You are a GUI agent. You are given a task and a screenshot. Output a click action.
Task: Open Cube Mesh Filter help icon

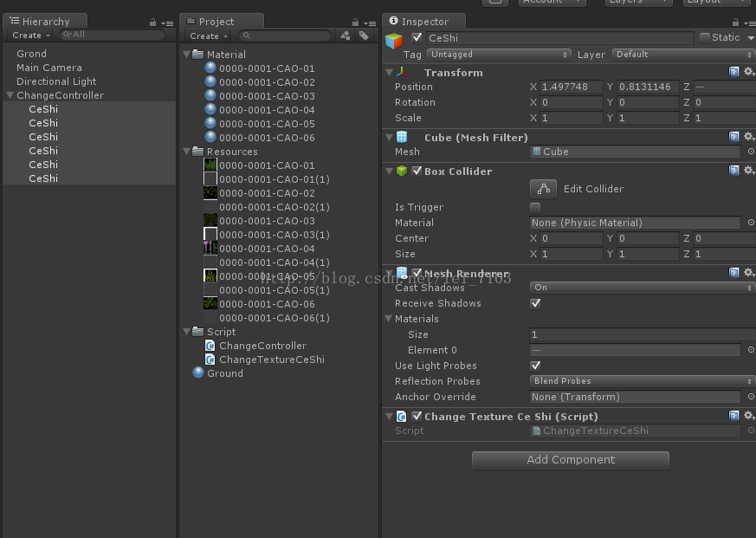click(733, 137)
